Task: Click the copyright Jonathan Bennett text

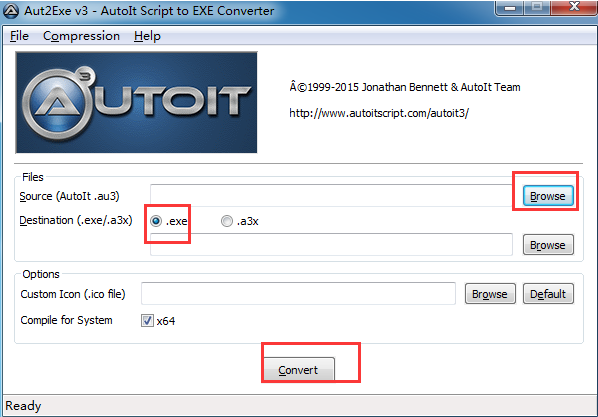Action: (405, 87)
